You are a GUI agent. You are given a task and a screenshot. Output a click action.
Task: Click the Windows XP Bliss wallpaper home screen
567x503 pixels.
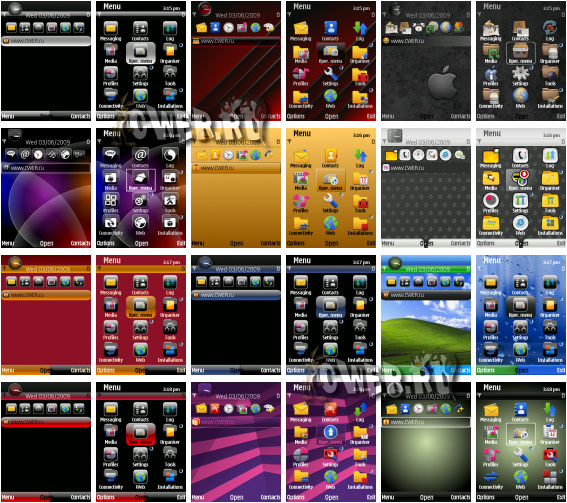coord(426,315)
